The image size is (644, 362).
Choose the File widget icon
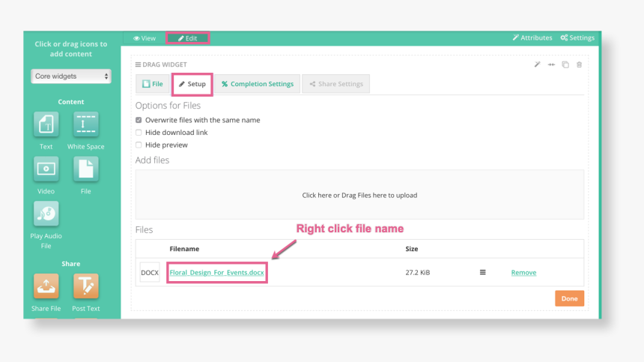[85, 169]
